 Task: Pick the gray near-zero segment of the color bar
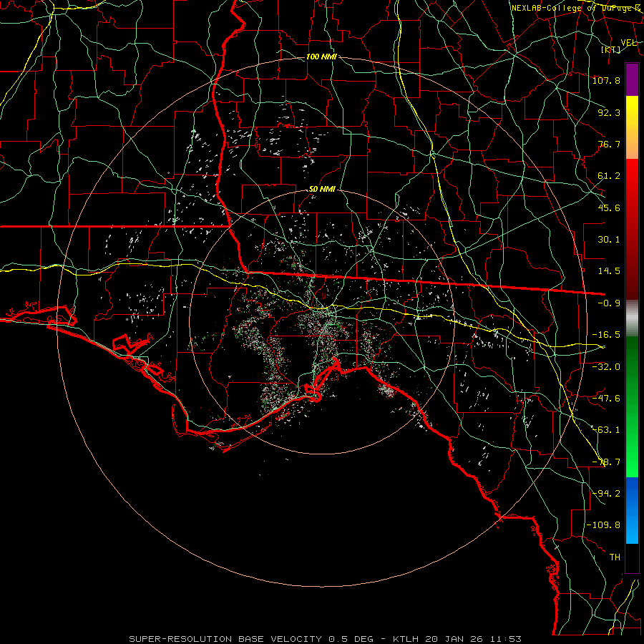point(632,318)
